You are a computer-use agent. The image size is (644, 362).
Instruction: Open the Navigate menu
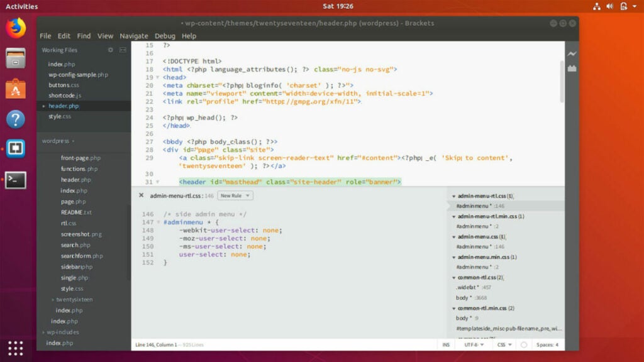coord(133,36)
